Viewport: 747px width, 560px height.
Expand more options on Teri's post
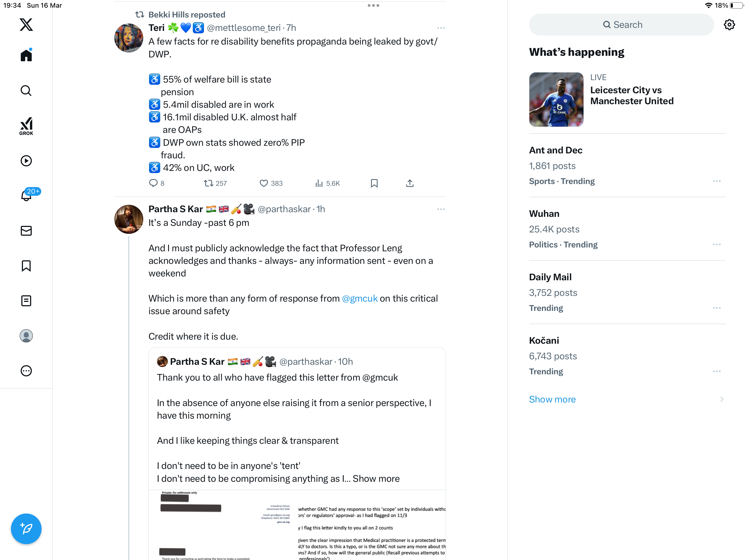pos(441,28)
